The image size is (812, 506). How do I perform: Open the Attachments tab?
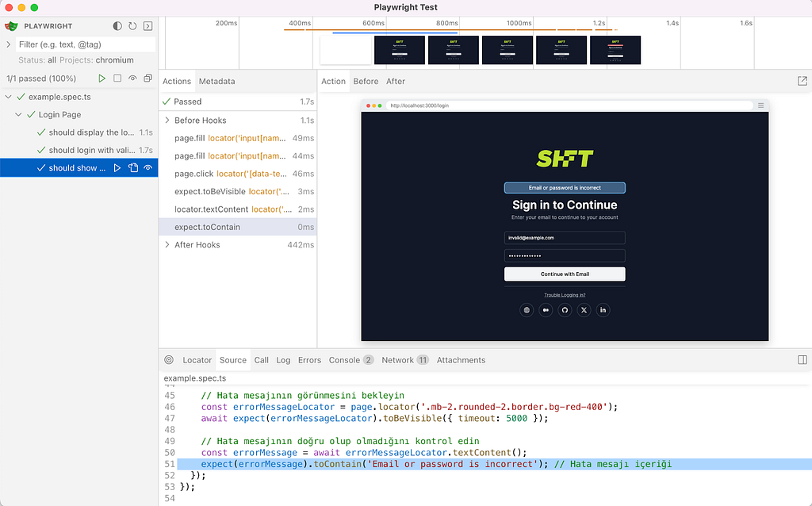tap(461, 360)
